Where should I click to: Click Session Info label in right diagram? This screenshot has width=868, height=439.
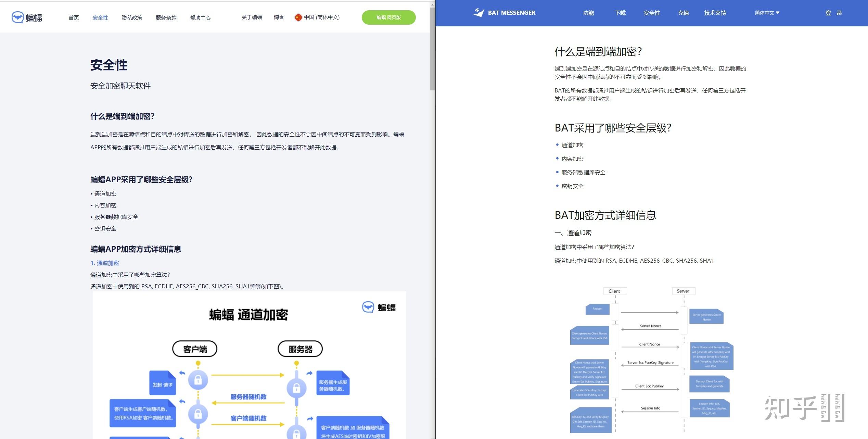[x=650, y=408]
